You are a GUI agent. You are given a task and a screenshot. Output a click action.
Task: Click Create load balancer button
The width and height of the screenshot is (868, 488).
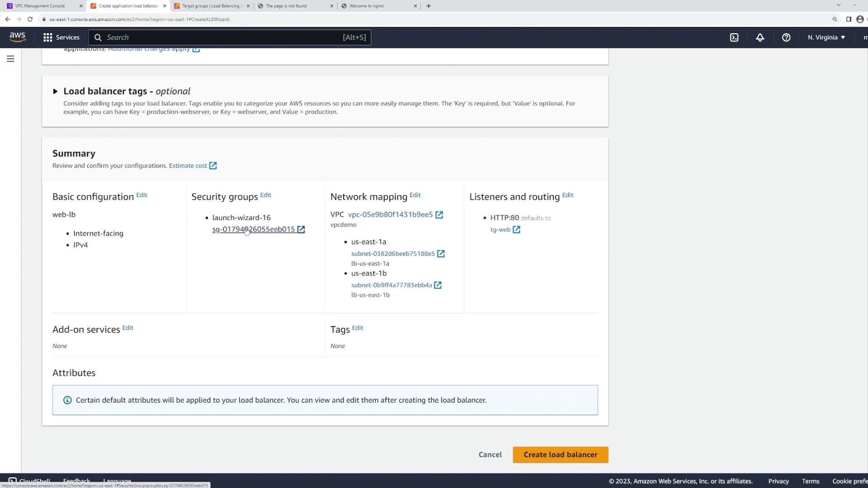point(560,455)
